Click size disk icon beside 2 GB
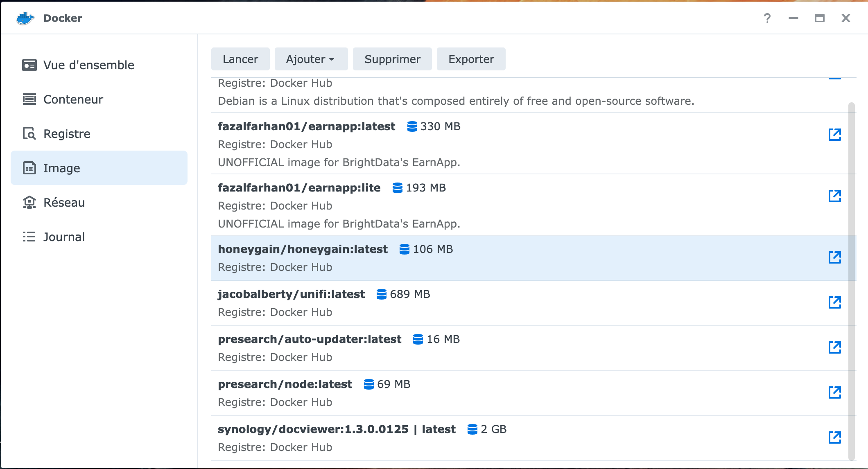Screen dimensions: 868x469 [x=472, y=429]
